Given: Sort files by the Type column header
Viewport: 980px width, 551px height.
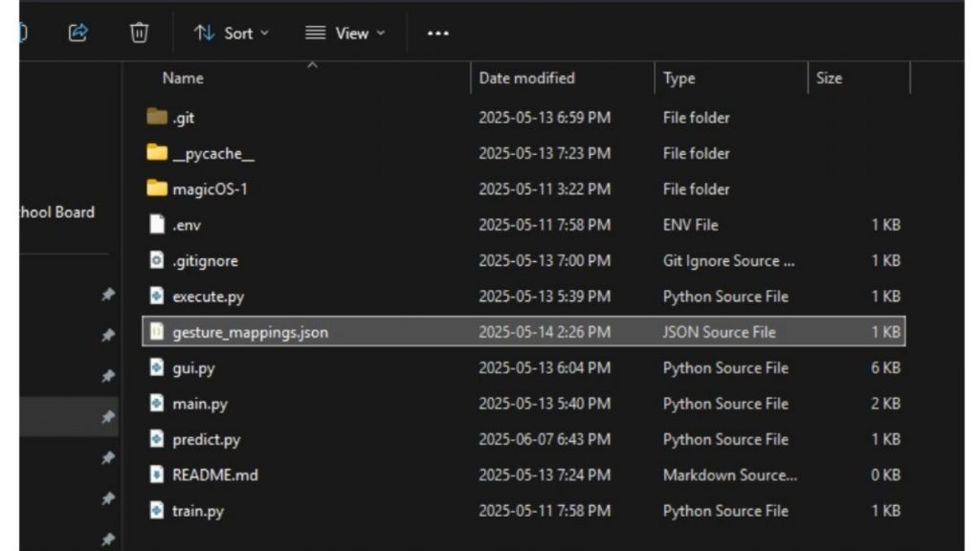Looking at the screenshot, I should click(x=681, y=77).
